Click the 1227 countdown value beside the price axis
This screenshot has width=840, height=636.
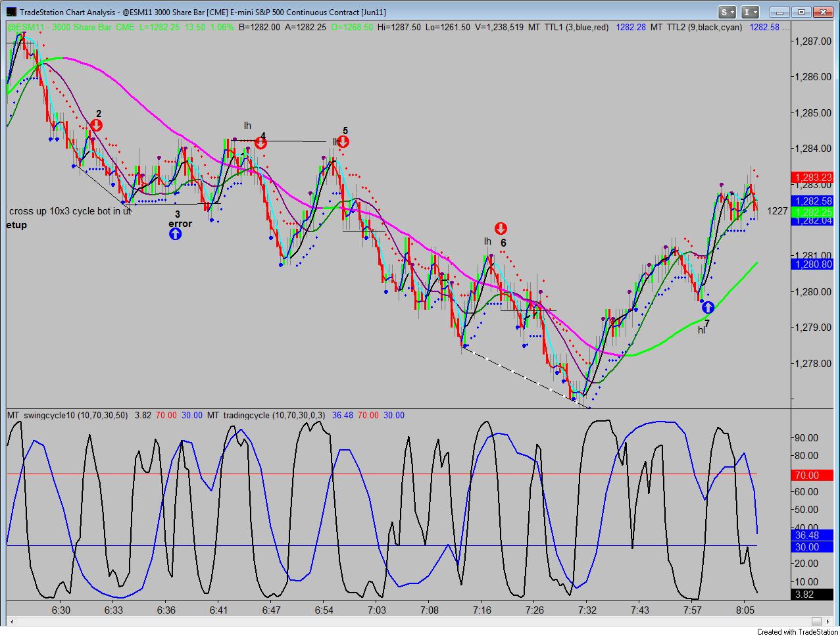778,211
